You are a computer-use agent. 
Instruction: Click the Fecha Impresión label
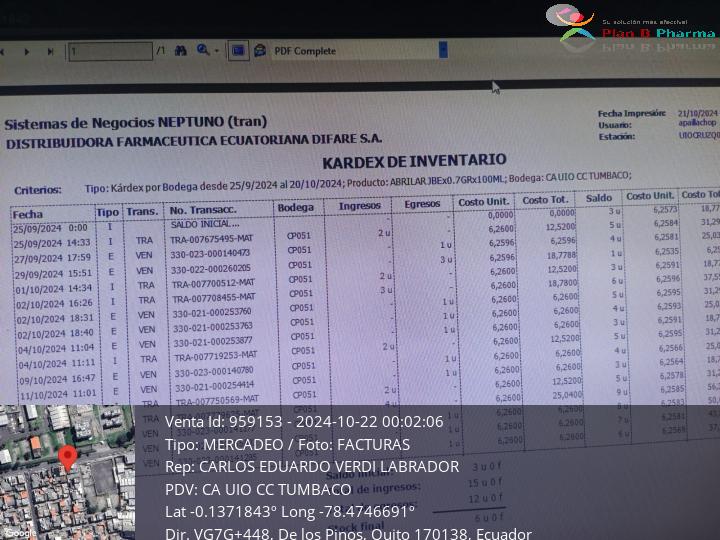[631, 113]
